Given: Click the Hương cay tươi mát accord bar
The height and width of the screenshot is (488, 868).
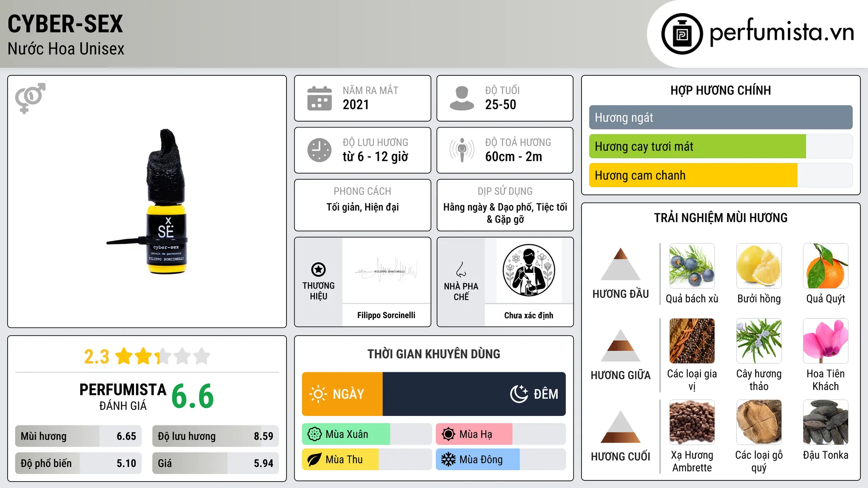Looking at the screenshot, I should [x=721, y=146].
